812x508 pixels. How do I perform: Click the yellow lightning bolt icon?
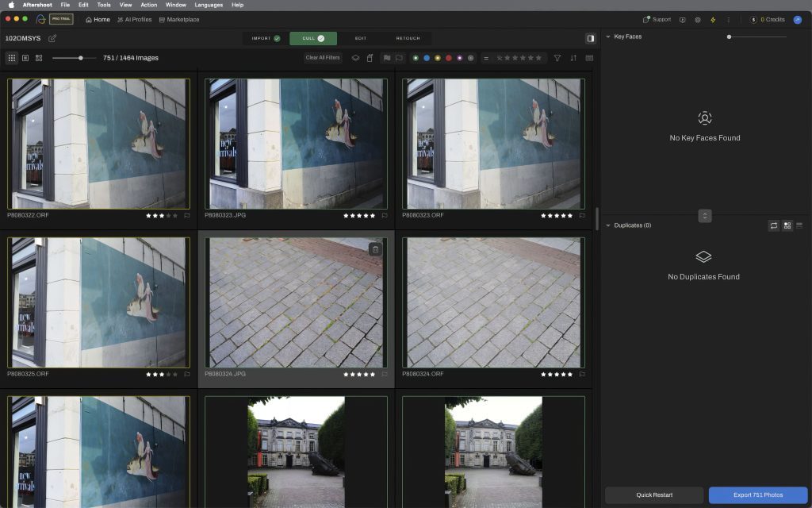[713, 20]
